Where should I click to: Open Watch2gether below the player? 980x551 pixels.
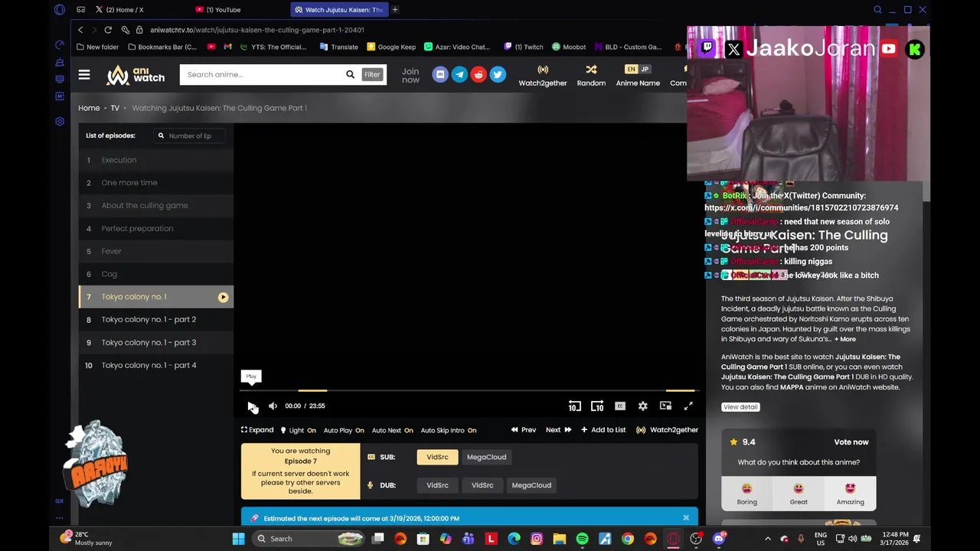(668, 430)
